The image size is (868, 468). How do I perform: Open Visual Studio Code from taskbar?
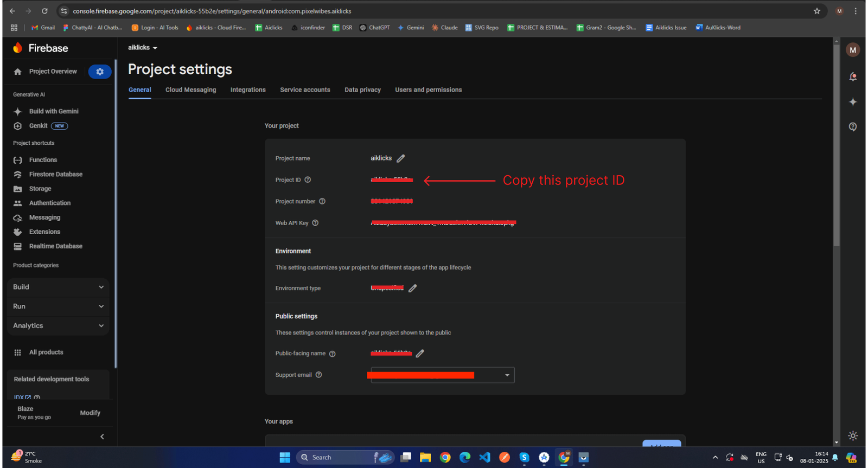[484, 458]
